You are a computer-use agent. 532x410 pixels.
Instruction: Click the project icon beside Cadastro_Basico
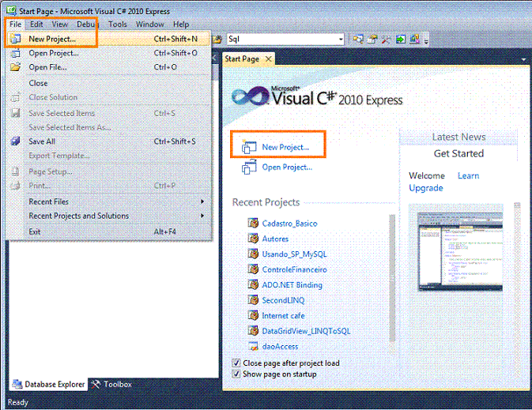pyautogui.click(x=253, y=223)
